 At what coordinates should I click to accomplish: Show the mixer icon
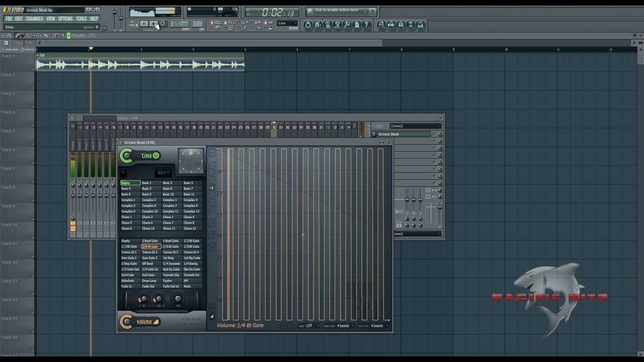[421, 25]
